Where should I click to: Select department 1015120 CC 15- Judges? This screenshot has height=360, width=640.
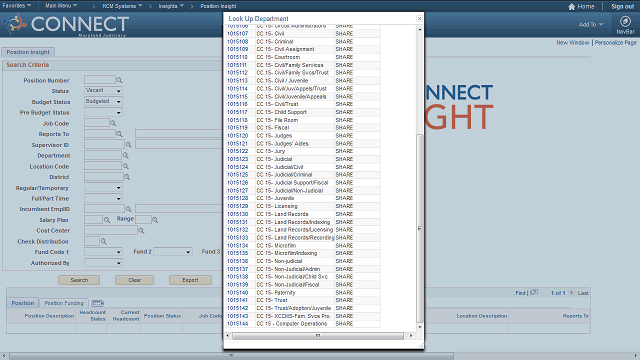pos(238,136)
